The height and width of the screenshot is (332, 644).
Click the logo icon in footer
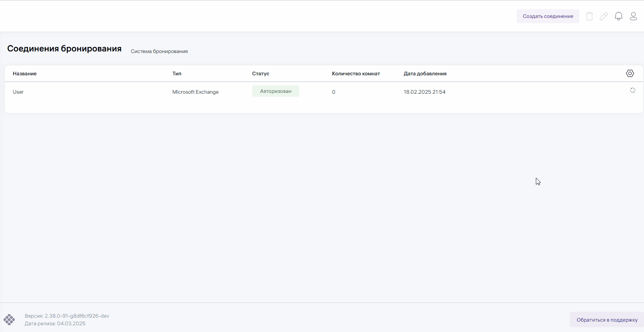(9, 320)
